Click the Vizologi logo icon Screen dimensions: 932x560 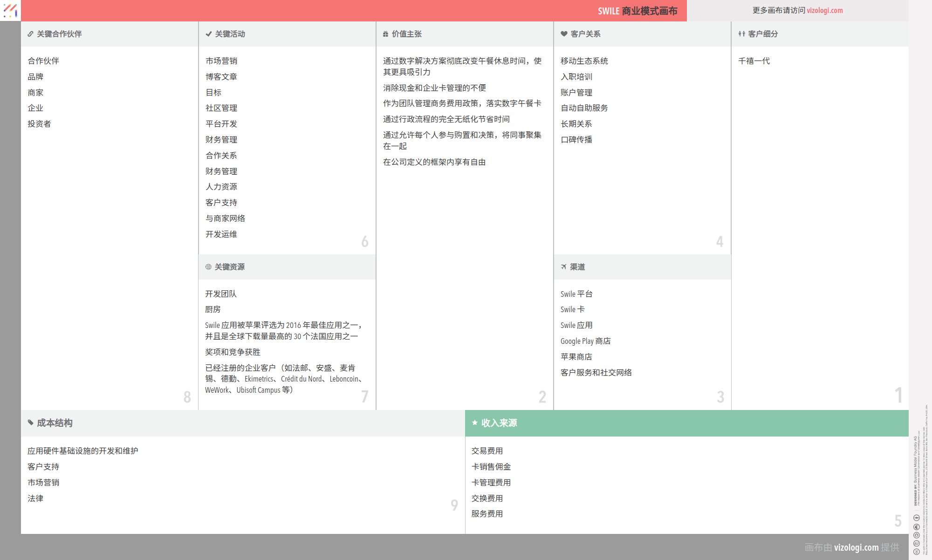pyautogui.click(x=10, y=10)
